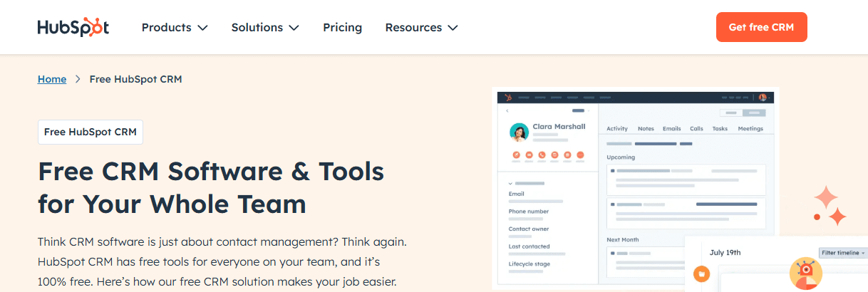Image resolution: width=868 pixels, height=292 pixels.
Task: Click the Get free CRM button
Action: (761, 27)
